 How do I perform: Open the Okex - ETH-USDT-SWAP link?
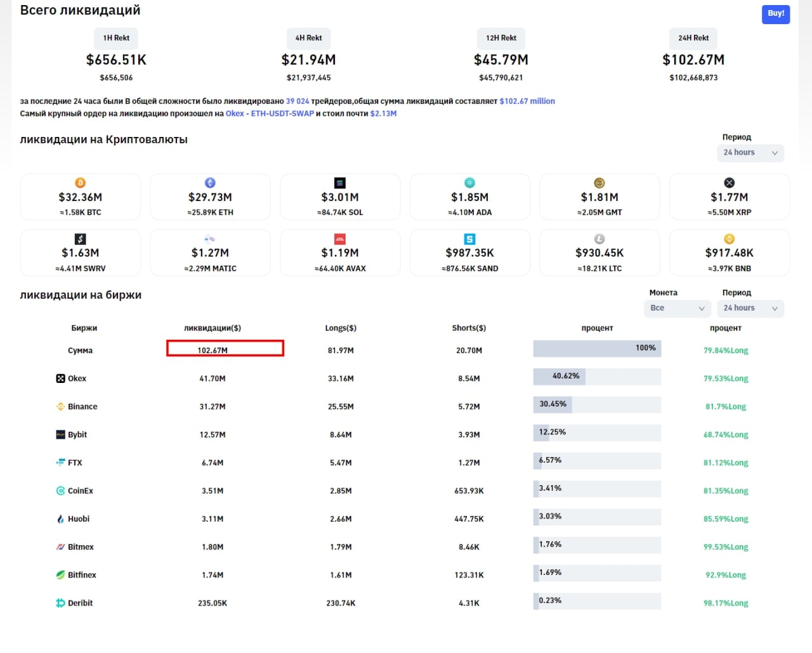pyautogui.click(x=270, y=113)
